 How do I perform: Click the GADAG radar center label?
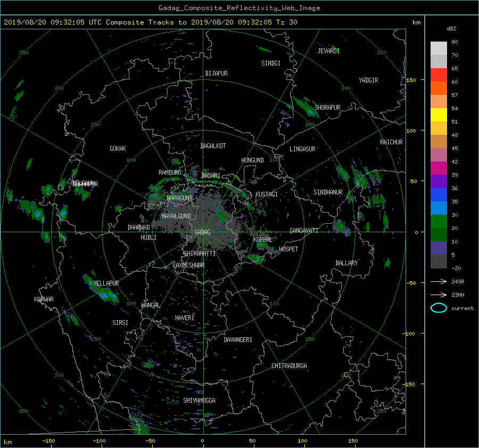(202, 232)
